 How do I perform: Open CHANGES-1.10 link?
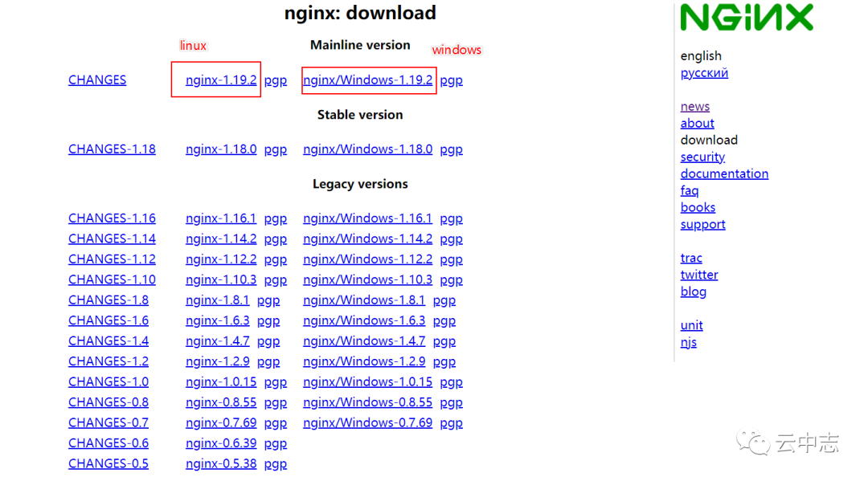(x=112, y=279)
